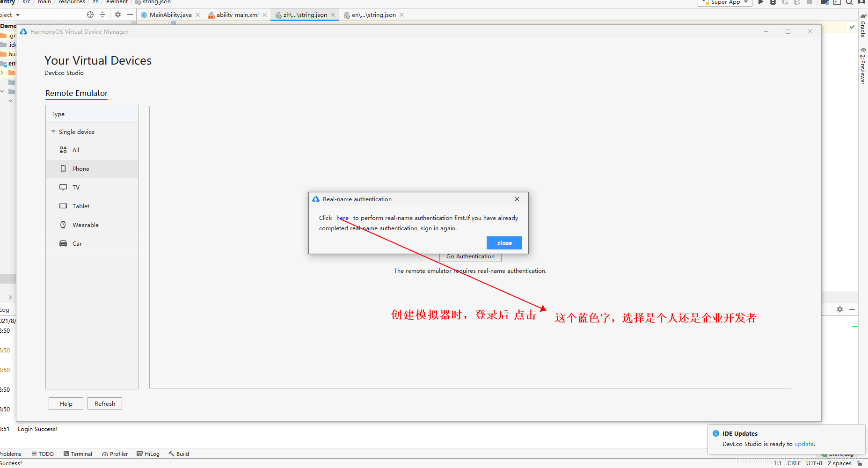Close the Real-name authentication dialog with X

click(x=517, y=199)
